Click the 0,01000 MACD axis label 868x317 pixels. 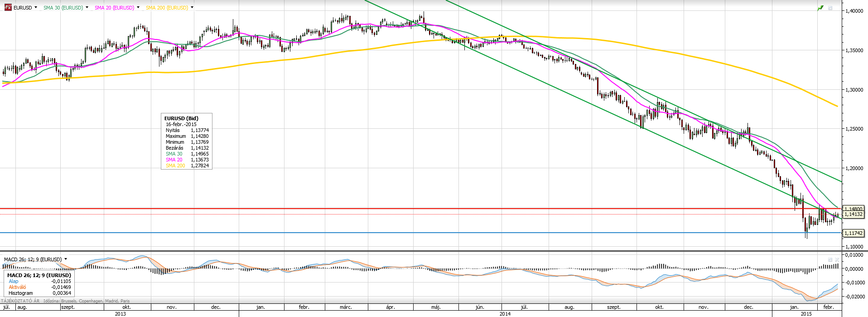854,255
